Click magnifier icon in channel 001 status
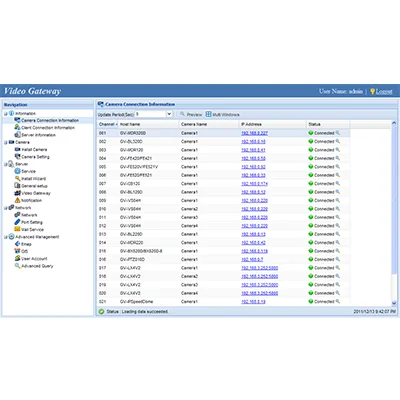Screen dimensions: 400x400 (x=338, y=133)
